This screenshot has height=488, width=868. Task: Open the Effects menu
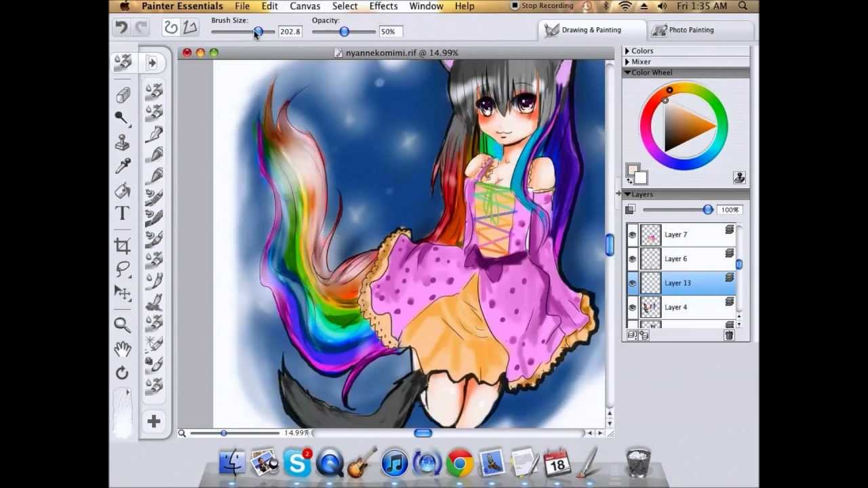(x=384, y=6)
